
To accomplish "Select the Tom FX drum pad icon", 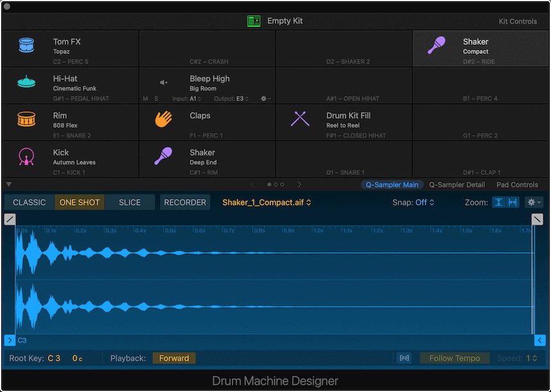I will click(x=26, y=45).
